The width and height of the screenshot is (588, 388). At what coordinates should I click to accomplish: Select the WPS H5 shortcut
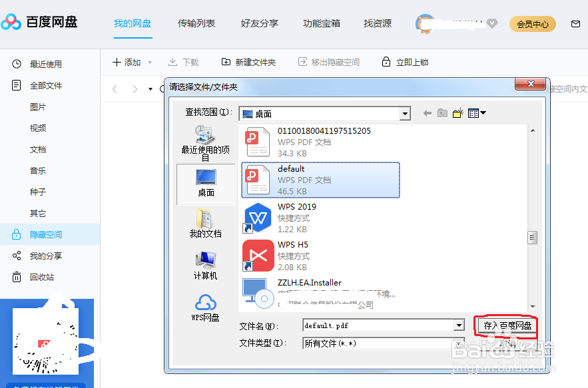point(320,256)
